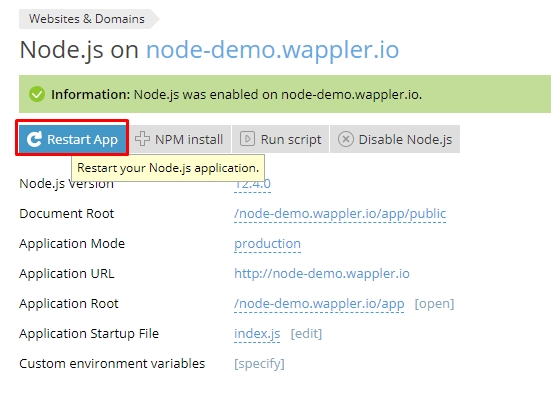Image resolution: width=551 pixels, height=402 pixels.
Task: Click the Disable Node.js cross icon
Action: [346, 139]
